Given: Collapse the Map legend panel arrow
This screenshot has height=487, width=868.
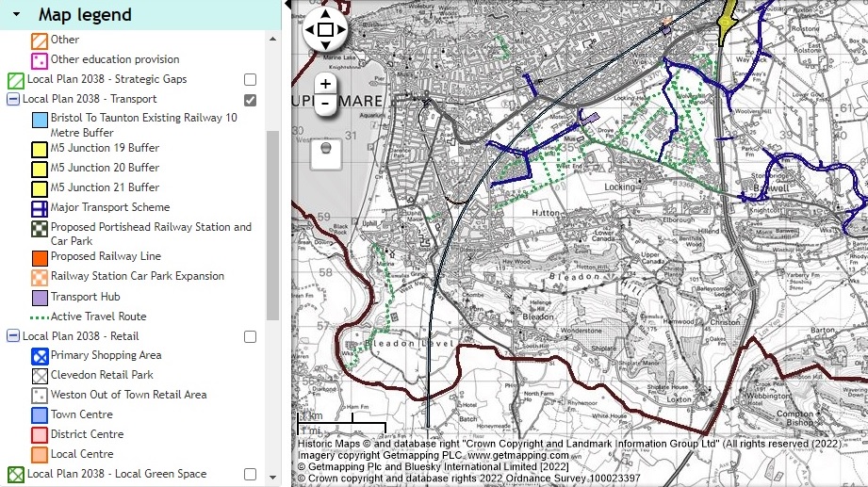Looking at the screenshot, I should pos(17,15).
